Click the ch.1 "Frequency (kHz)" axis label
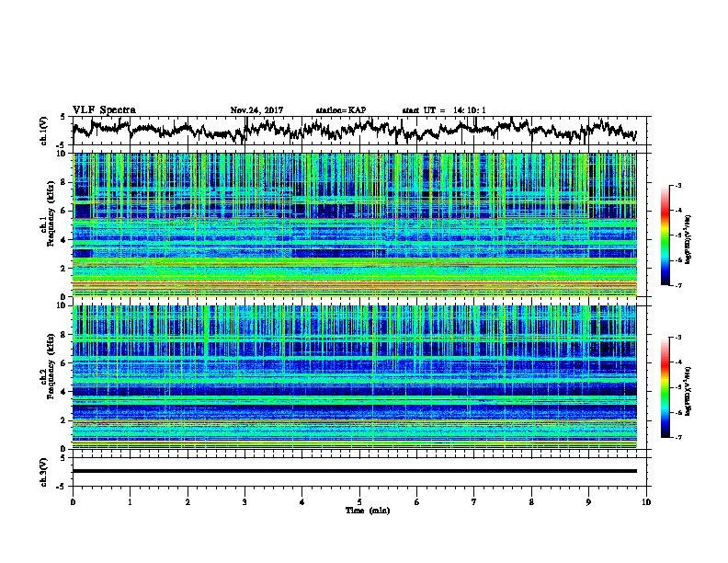 pyautogui.click(x=51, y=213)
